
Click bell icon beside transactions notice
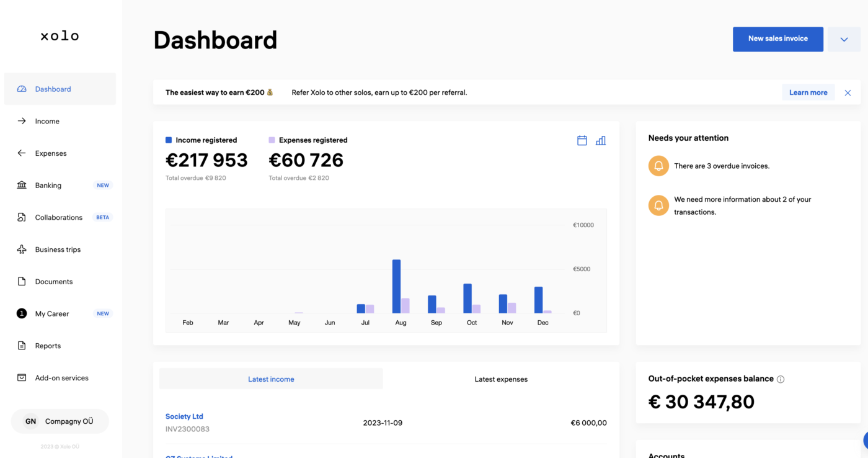coord(658,205)
